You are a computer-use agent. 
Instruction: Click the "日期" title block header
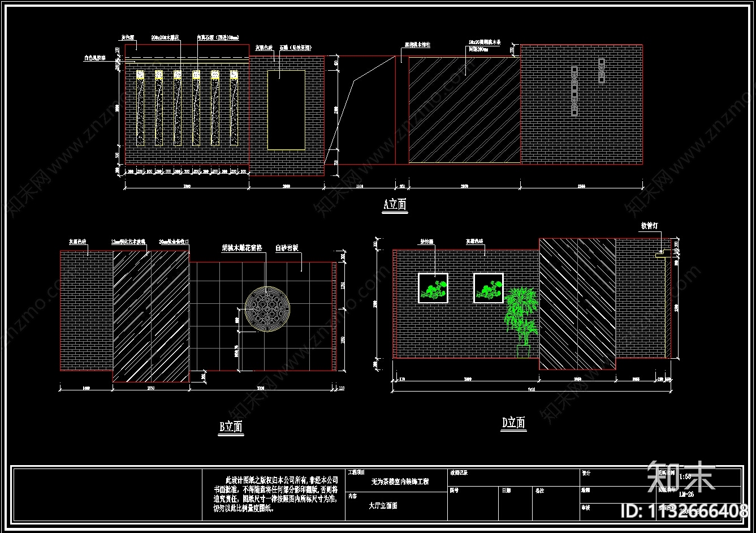click(506, 491)
